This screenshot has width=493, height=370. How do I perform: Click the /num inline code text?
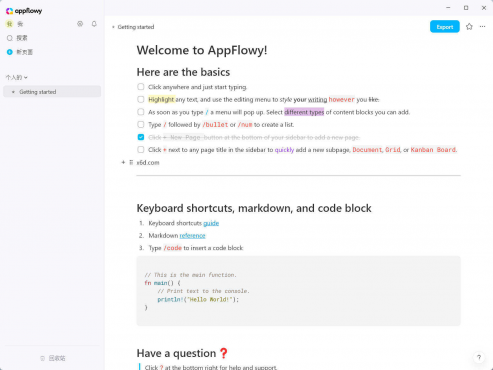245,125
